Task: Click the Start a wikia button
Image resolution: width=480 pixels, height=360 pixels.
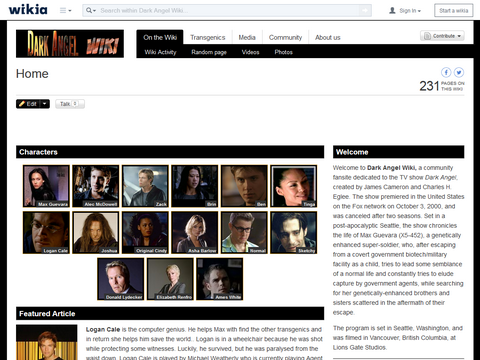Action: pos(453,10)
